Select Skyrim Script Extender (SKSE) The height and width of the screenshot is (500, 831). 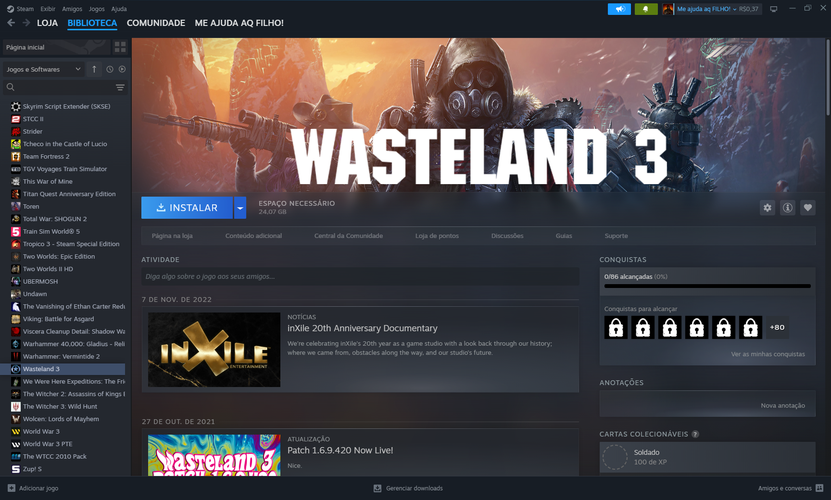pyautogui.click(x=67, y=107)
